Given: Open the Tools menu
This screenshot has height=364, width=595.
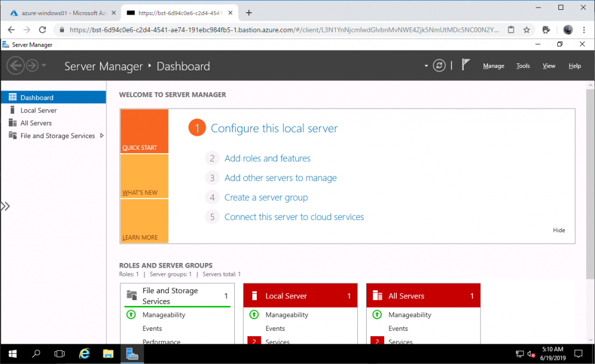Looking at the screenshot, I should (522, 66).
